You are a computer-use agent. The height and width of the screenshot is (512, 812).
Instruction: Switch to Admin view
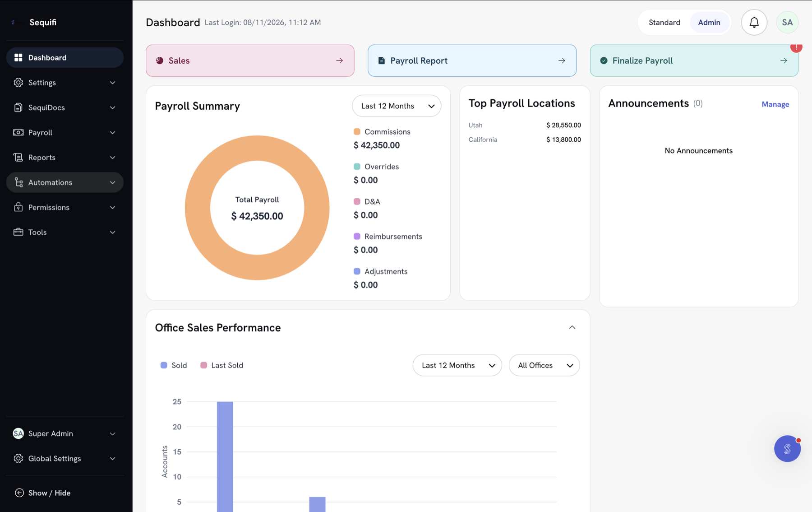click(x=709, y=22)
